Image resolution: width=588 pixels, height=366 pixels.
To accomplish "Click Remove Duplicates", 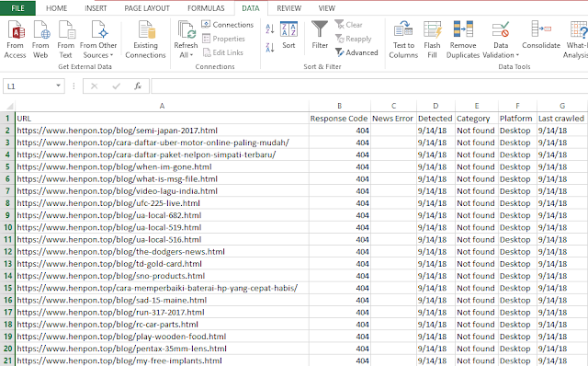I will coord(463,40).
